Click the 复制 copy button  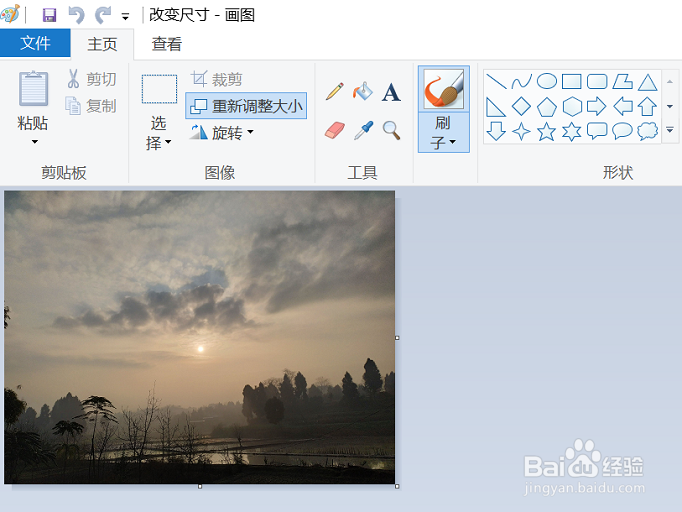pos(92,106)
